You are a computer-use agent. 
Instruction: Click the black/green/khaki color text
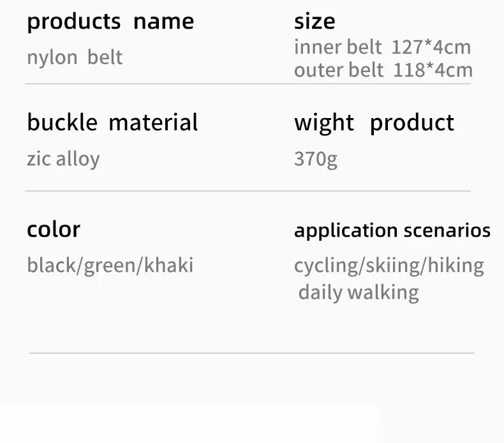click(110, 265)
